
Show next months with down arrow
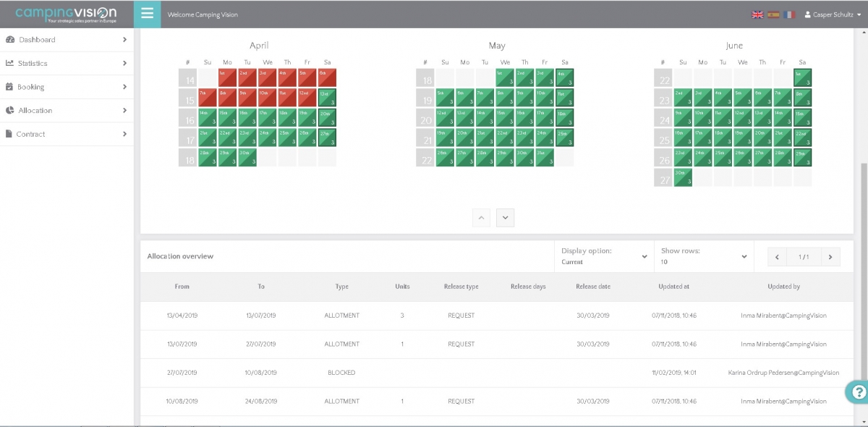tap(506, 217)
